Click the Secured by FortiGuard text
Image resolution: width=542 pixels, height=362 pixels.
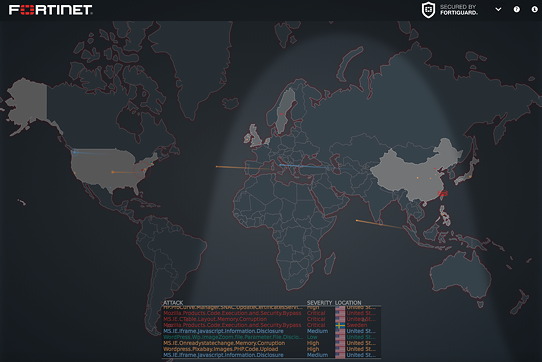click(459, 10)
